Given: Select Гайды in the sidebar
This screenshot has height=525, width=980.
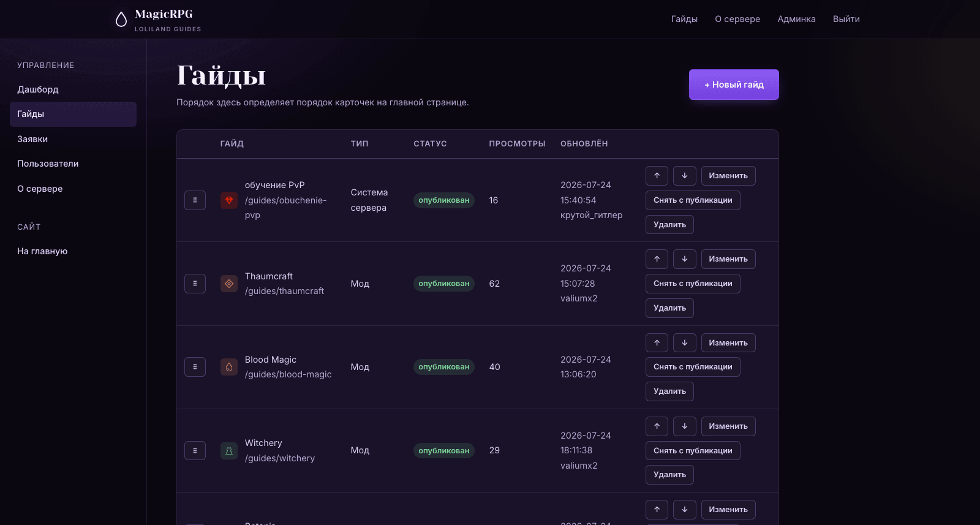Looking at the screenshot, I should pyautogui.click(x=73, y=114).
